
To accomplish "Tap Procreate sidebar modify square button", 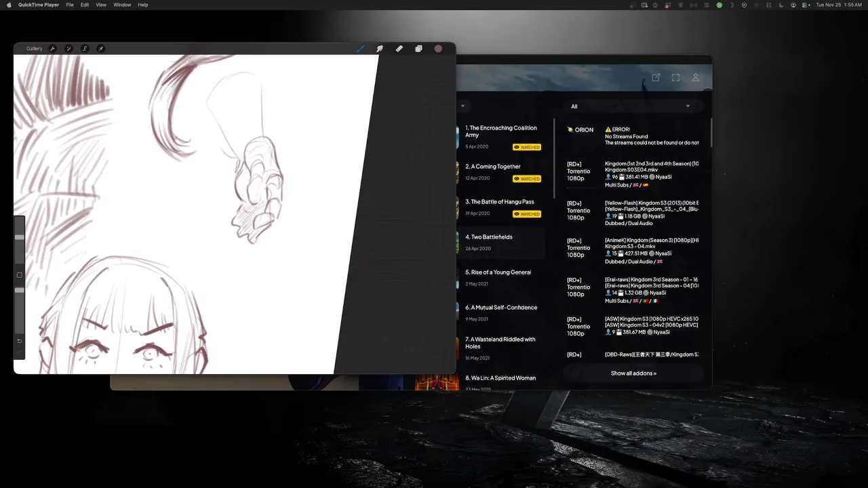I will point(20,275).
